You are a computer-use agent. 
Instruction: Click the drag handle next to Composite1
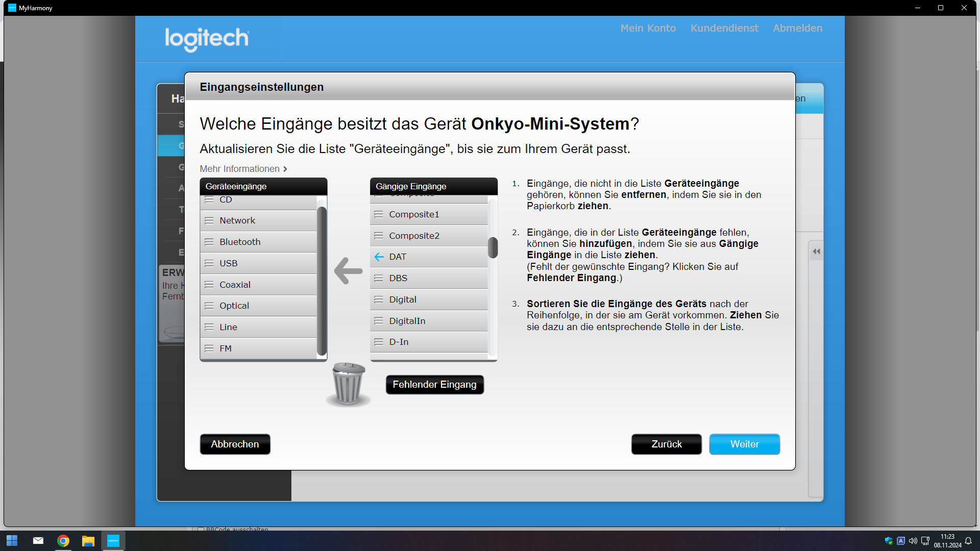(x=378, y=214)
